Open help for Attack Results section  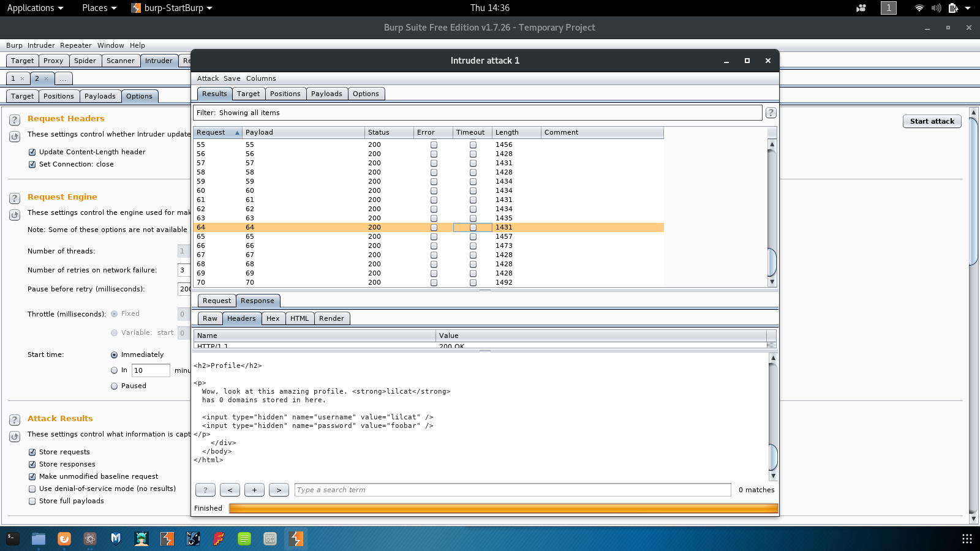point(15,420)
